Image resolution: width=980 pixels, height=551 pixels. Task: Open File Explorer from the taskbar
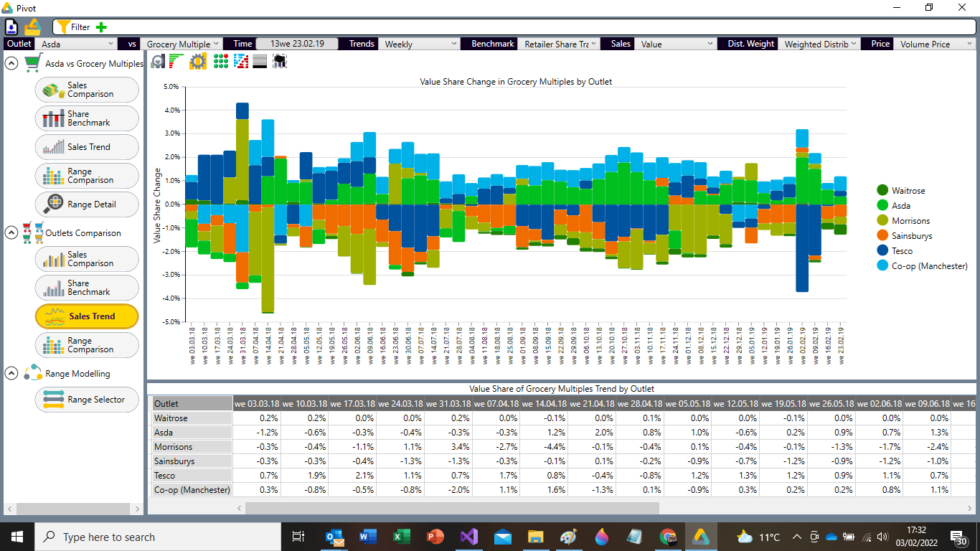click(536, 537)
